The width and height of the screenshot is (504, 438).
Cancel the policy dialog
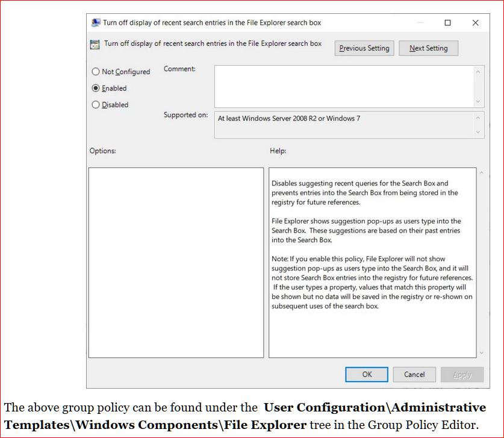tap(414, 374)
